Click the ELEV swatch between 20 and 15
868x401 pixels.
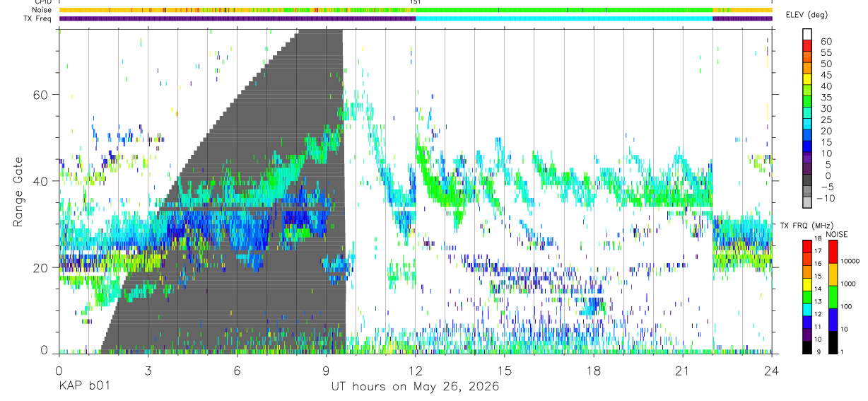(x=807, y=135)
